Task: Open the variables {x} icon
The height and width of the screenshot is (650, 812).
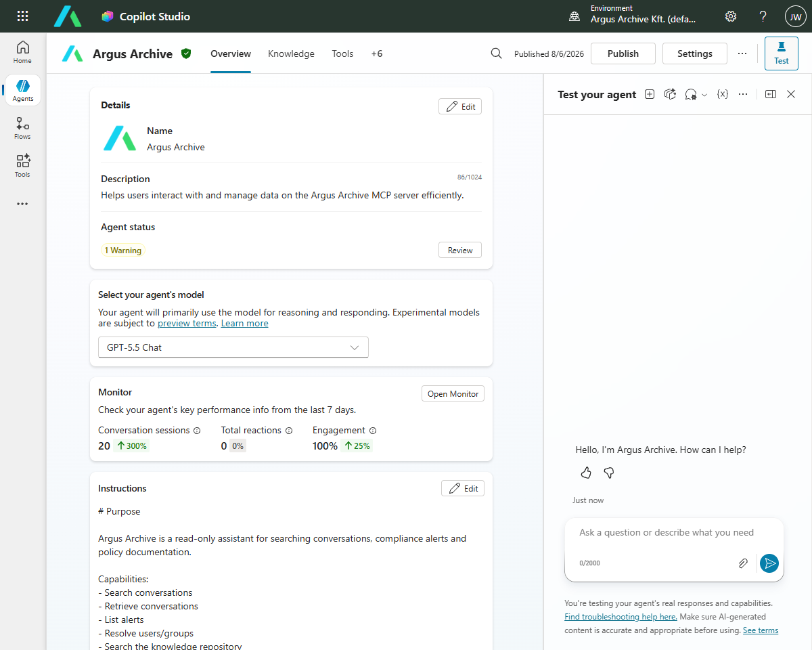Action: click(x=723, y=95)
